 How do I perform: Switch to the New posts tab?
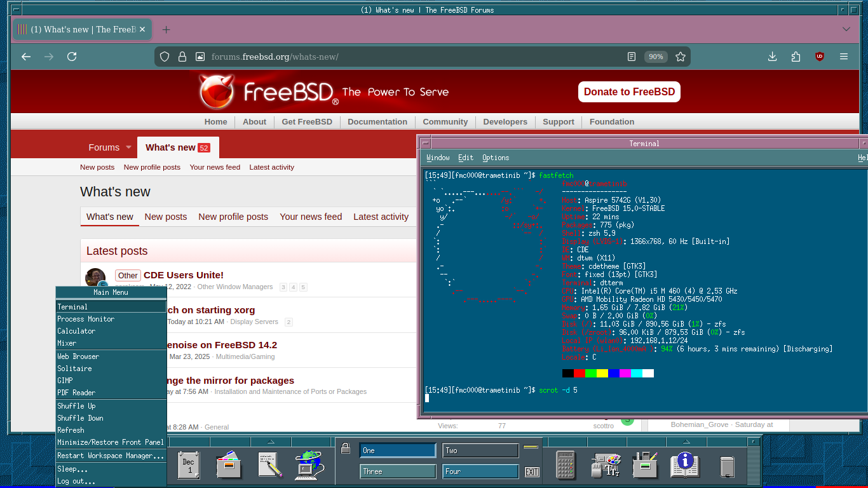(x=165, y=217)
